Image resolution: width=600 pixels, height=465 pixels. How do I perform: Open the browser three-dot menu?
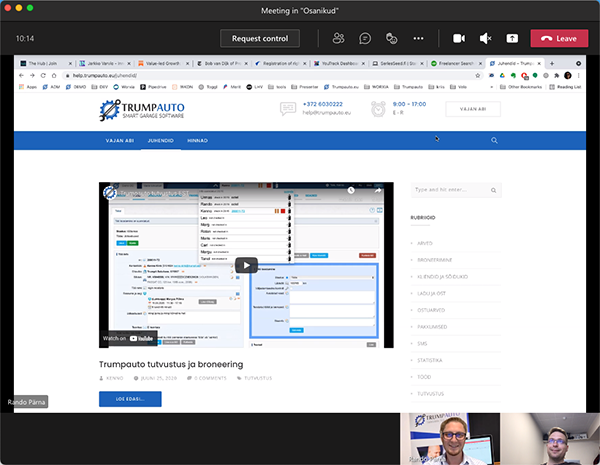[579, 75]
